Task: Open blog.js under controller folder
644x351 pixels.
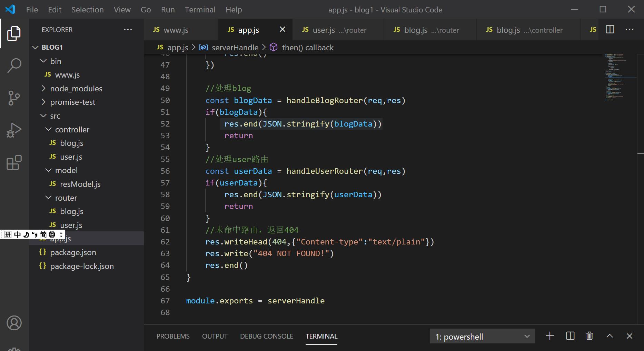Action: click(86, 143)
